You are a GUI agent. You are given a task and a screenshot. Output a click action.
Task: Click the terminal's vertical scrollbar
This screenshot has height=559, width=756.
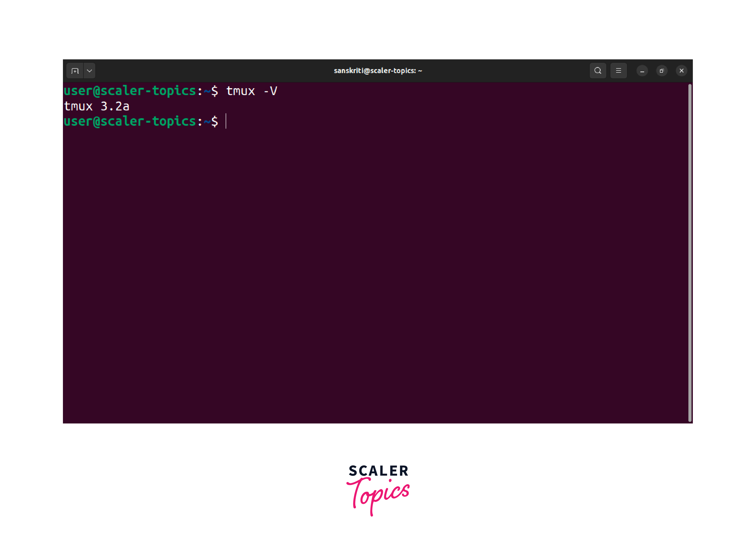click(x=690, y=252)
